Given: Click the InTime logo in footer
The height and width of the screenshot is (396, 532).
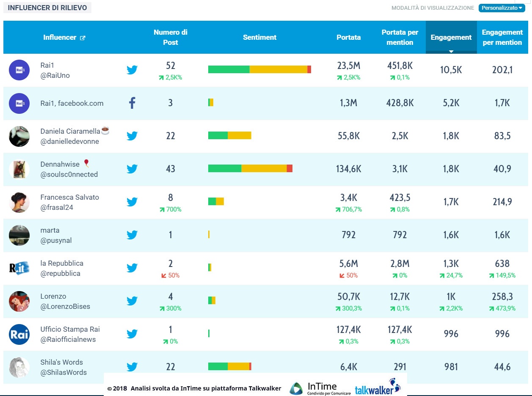Looking at the screenshot, I should point(320,388).
